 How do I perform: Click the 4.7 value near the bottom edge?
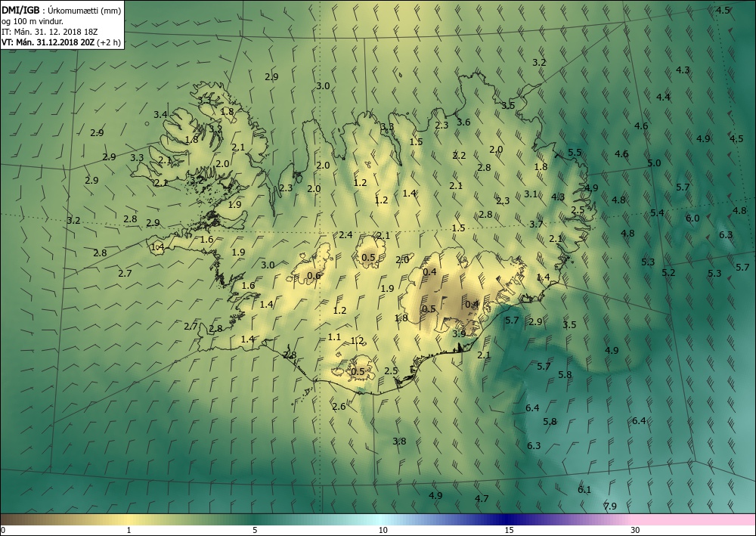click(482, 499)
